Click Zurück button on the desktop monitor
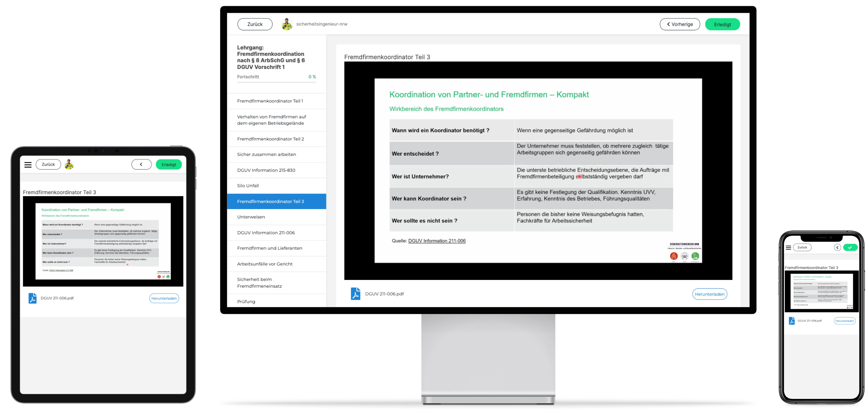Image resolution: width=868 pixels, height=414 pixels. (x=255, y=24)
